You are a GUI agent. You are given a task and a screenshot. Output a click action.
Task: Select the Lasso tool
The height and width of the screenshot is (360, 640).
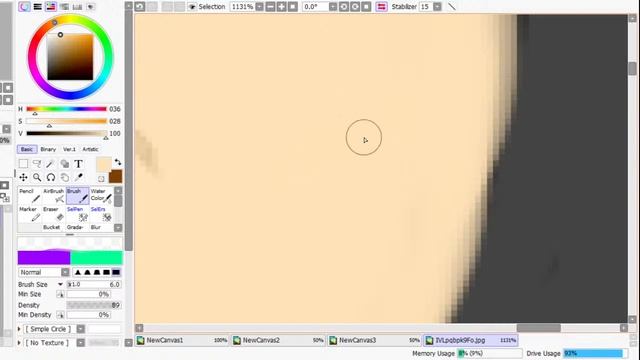pyautogui.click(x=37, y=164)
